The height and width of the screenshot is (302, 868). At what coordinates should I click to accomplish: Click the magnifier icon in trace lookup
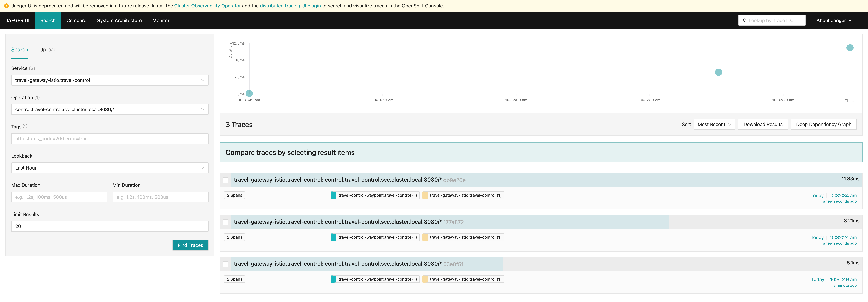tap(745, 21)
